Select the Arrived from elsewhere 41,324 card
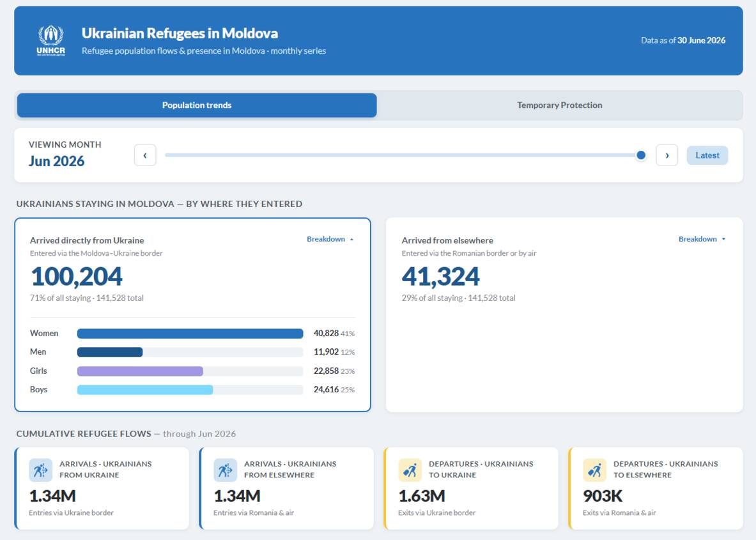 564,315
